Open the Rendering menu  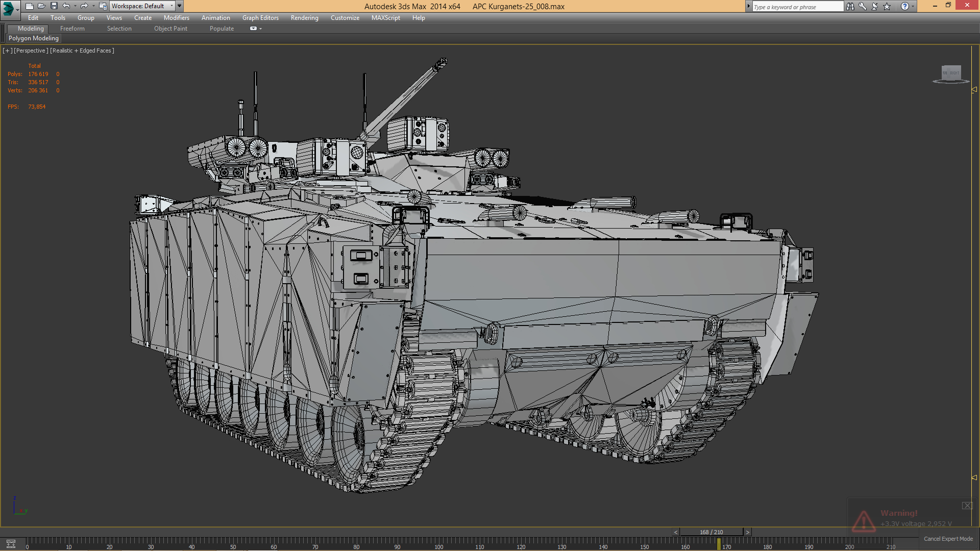tap(304, 17)
